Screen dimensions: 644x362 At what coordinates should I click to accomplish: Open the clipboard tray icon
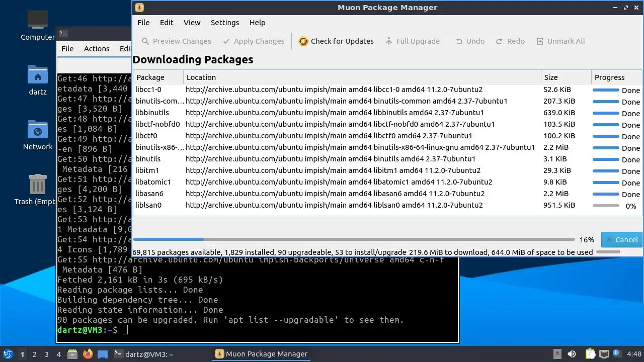[x=590, y=354]
